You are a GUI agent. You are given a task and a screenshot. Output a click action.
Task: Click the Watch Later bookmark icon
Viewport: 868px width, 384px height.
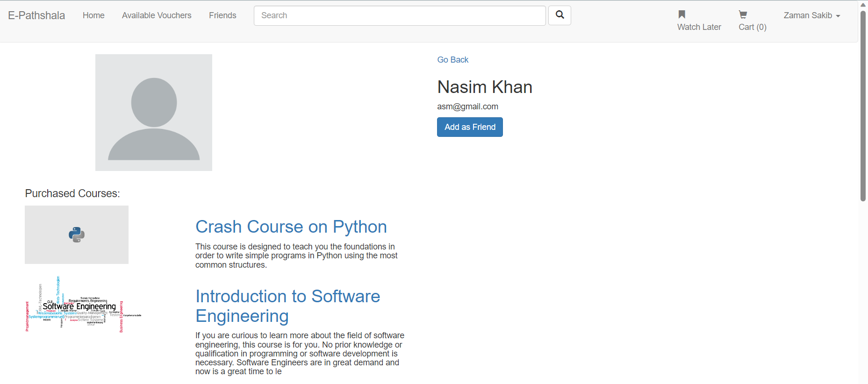[x=681, y=14]
